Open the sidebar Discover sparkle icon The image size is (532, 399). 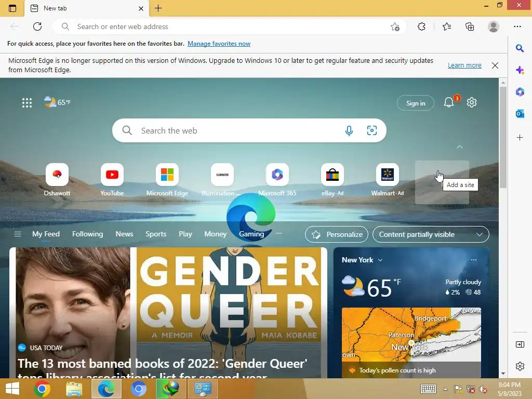pyautogui.click(x=520, y=70)
